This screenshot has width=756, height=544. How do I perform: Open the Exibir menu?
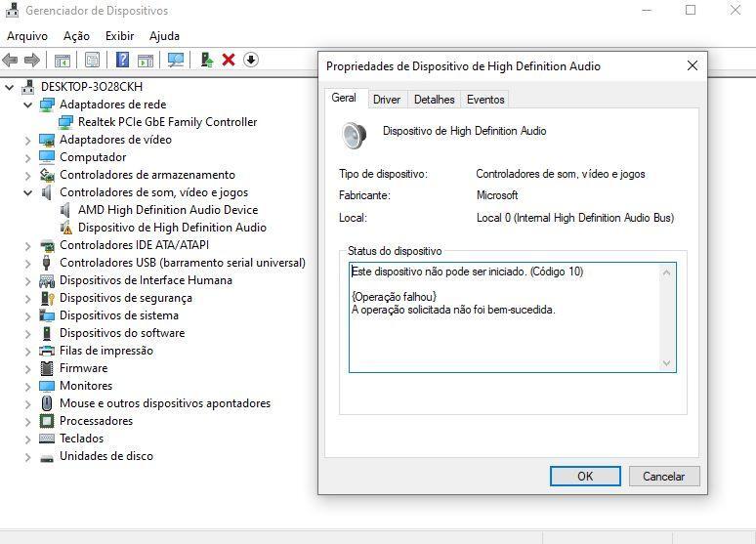click(119, 36)
